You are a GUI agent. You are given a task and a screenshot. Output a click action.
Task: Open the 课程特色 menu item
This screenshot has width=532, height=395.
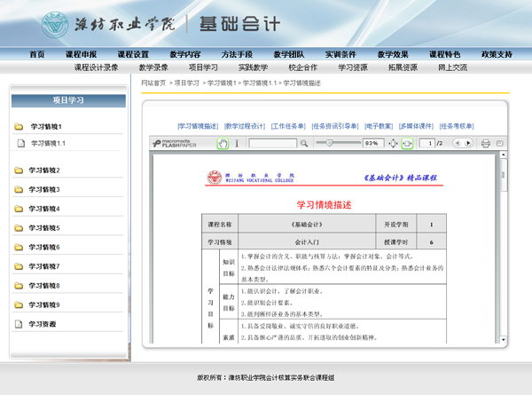pyautogui.click(x=445, y=54)
